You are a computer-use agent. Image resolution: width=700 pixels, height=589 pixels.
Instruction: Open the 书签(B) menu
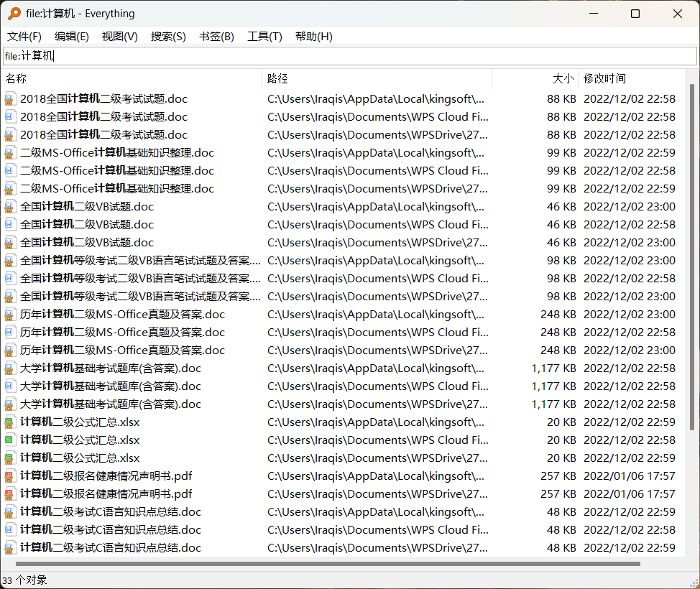coord(216,37)
